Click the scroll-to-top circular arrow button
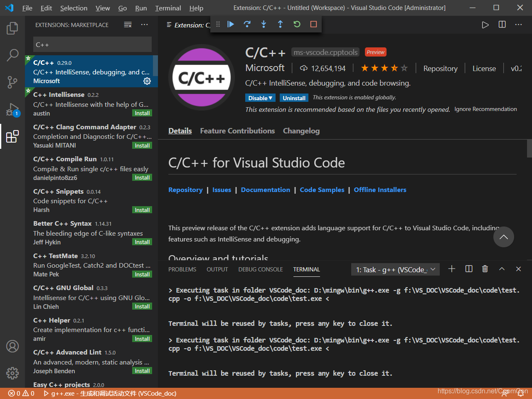 point(504,237)
